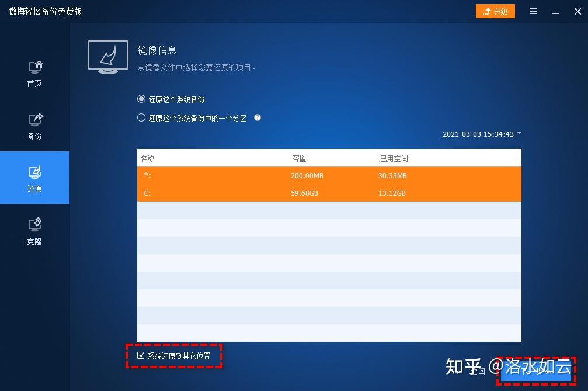This screenshot has width=588, height=391.
Task: Click the 镜像信息 monitor header icon
Action: [x=107, y=57]
